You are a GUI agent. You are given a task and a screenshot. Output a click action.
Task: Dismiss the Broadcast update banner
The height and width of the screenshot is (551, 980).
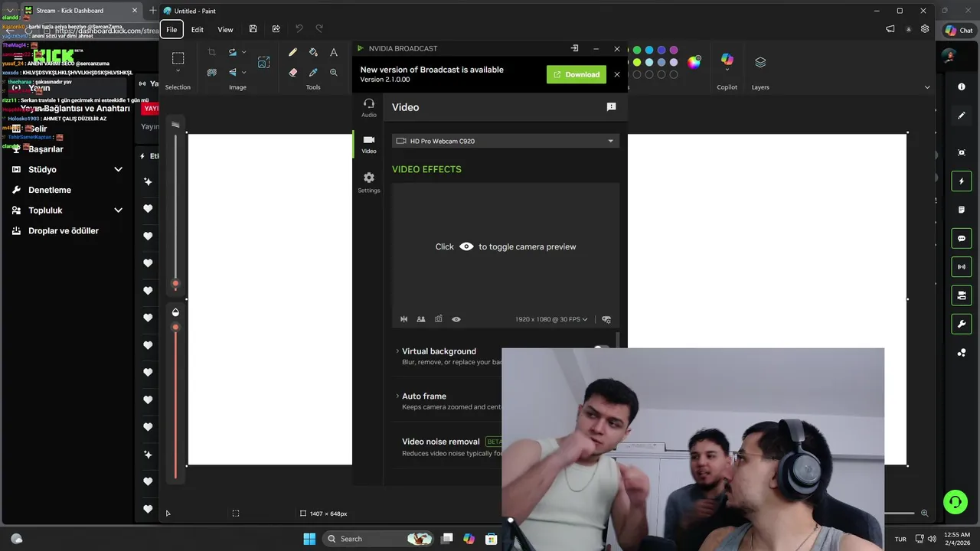click(617, 74)
